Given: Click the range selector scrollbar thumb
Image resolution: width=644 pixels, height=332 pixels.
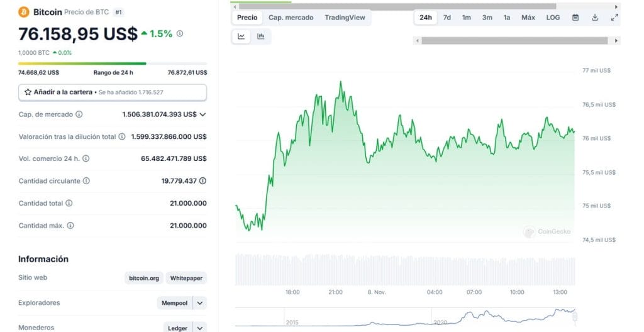Looking at the screenshot, I should pos(514,41).
